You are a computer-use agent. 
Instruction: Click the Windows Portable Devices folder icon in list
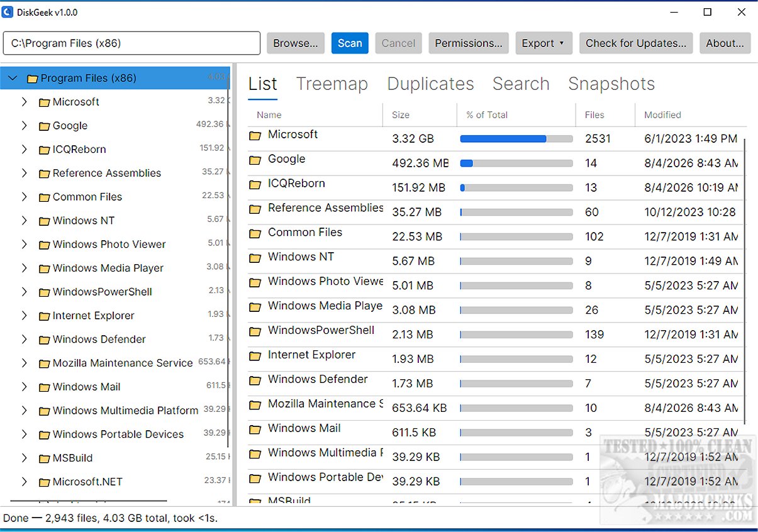(255, 479)
